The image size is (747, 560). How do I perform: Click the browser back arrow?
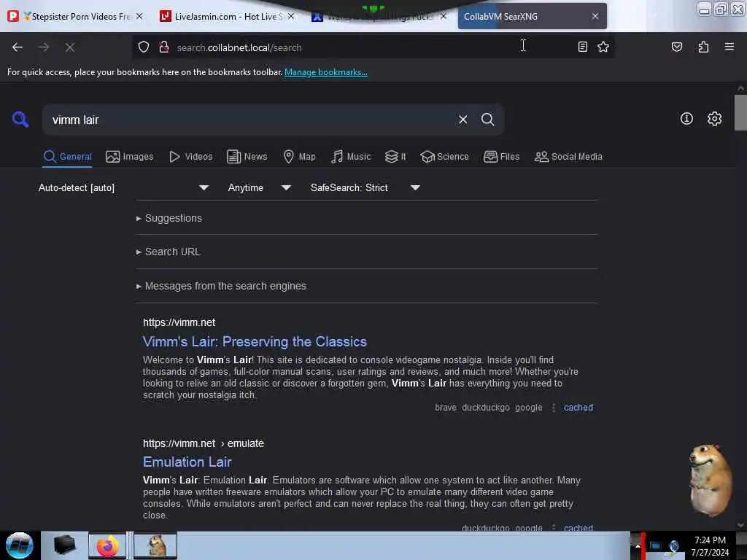tap(18, 47)
